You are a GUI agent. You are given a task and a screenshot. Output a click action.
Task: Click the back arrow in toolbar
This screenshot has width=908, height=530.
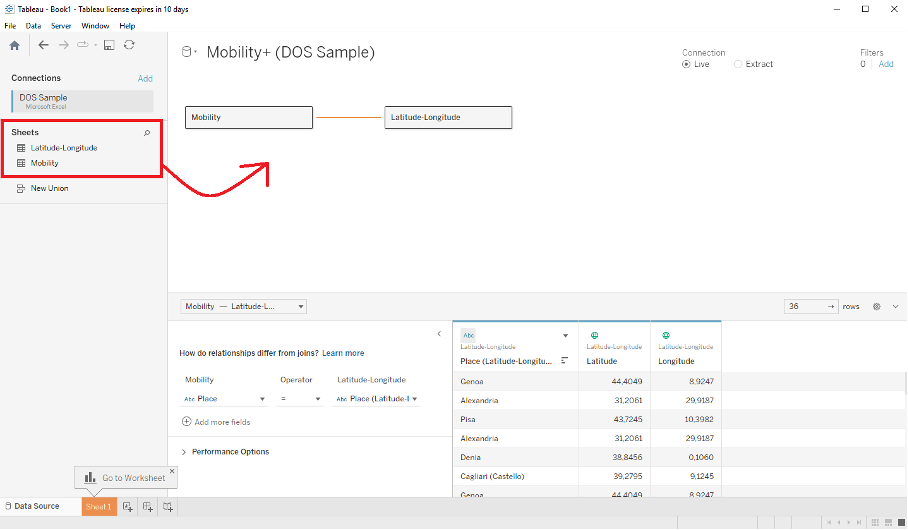tap(43, 45)
